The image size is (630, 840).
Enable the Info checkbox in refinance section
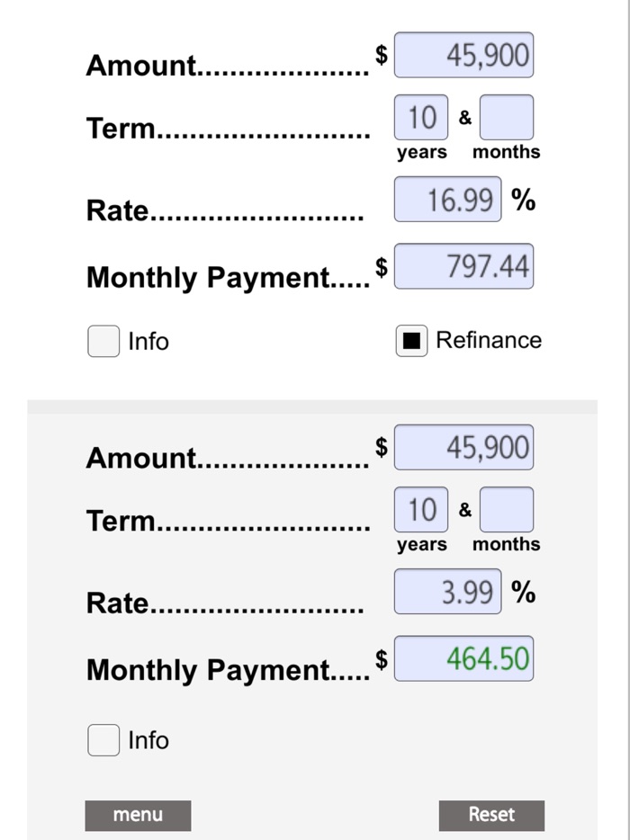[103, 740]
